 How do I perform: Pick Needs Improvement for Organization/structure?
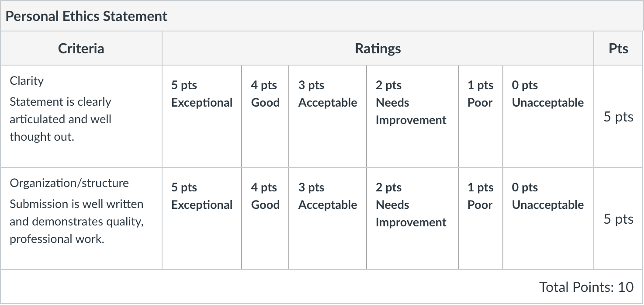[x=412, y=218]
